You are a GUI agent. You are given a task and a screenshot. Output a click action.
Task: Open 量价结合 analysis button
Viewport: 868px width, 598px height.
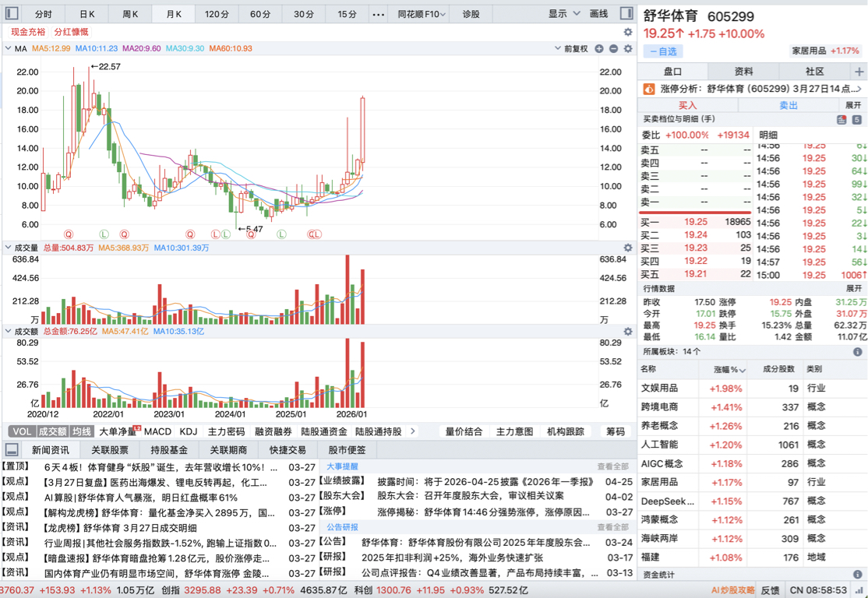coord(464,431)
